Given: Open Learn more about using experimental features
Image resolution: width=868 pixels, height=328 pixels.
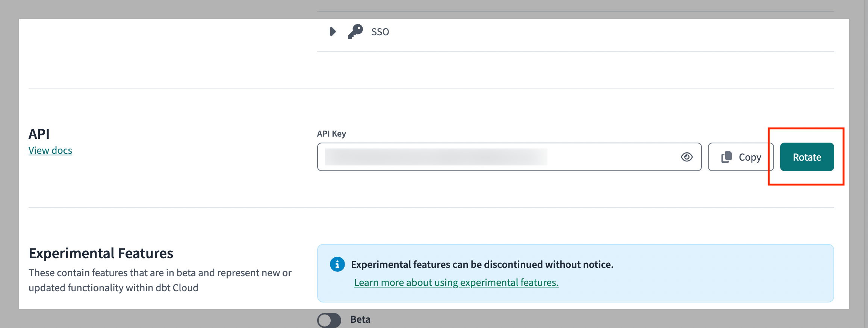Looking at the screenshot, I should click(456, 283).
